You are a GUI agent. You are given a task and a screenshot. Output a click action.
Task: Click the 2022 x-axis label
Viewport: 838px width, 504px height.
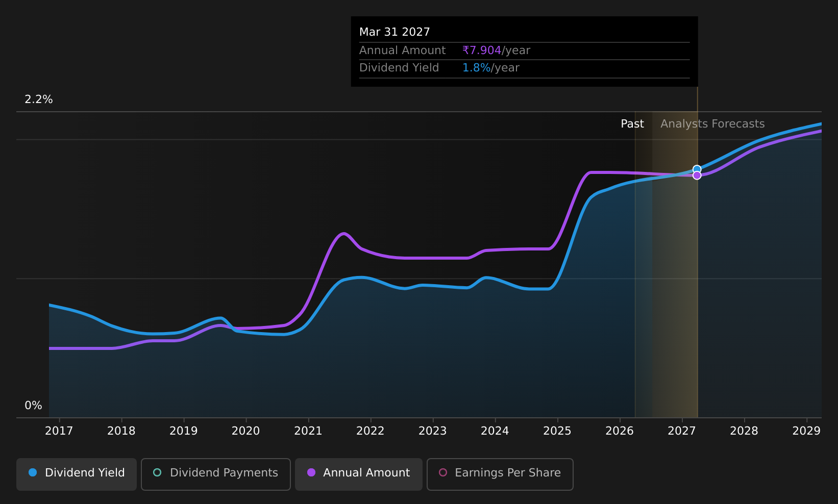tap(371, 431)
